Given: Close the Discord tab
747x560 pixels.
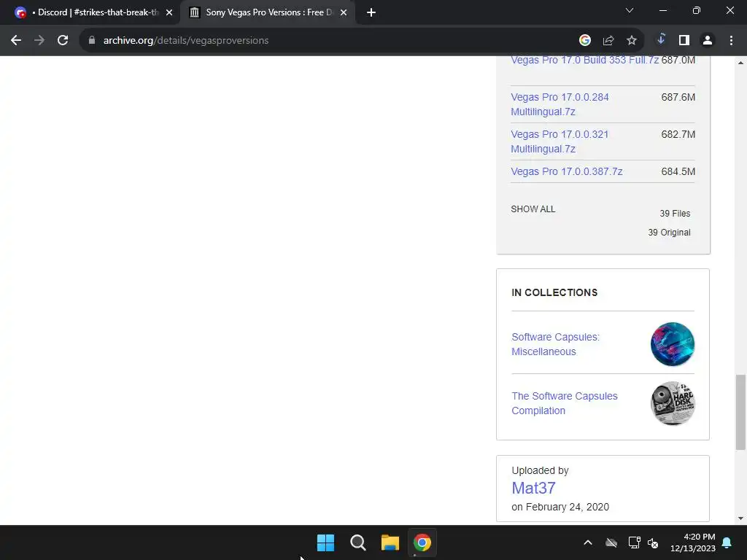Looking at the screenshot, I should [169, 12].
